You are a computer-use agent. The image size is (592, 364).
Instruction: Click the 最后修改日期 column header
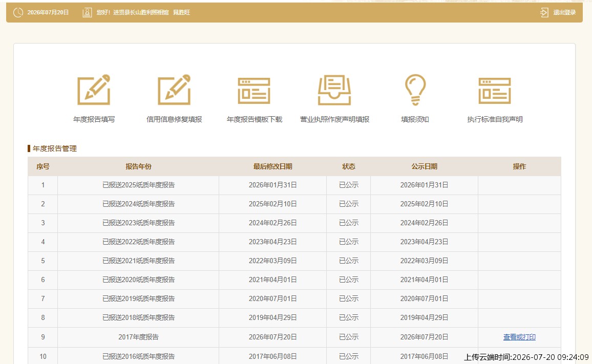coord(272,166)
